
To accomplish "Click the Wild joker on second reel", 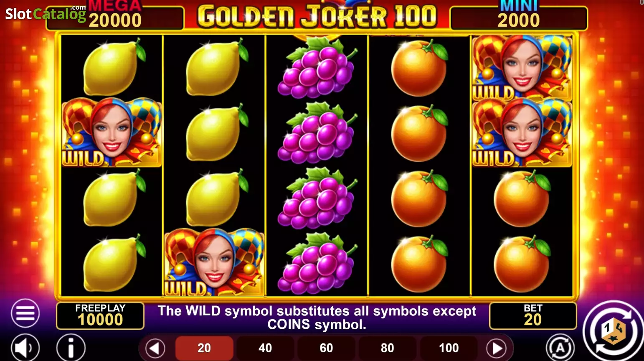I will tap(214, 262).
